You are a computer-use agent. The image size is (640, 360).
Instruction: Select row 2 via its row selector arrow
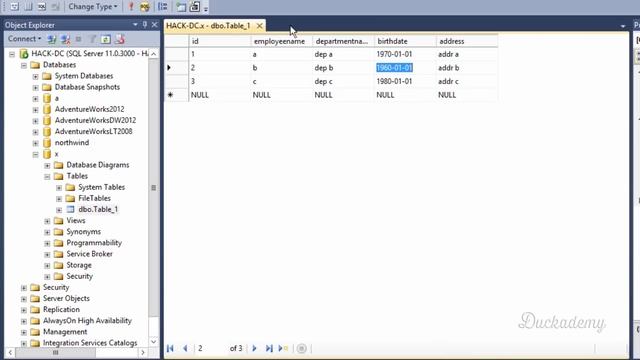tap(176, 68)
